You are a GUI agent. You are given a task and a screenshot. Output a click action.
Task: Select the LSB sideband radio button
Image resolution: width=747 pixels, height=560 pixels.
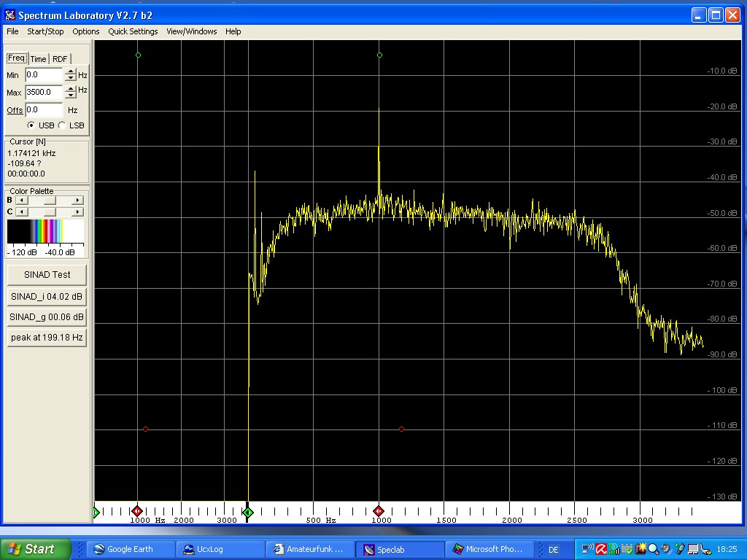click(61, 125)
